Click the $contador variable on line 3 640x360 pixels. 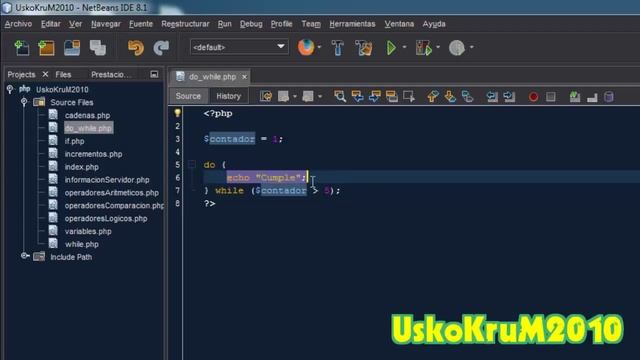click(x=229, y=139)
